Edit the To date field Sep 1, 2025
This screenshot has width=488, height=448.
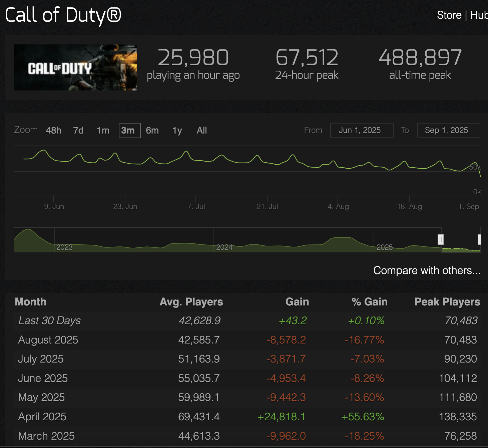448,130
